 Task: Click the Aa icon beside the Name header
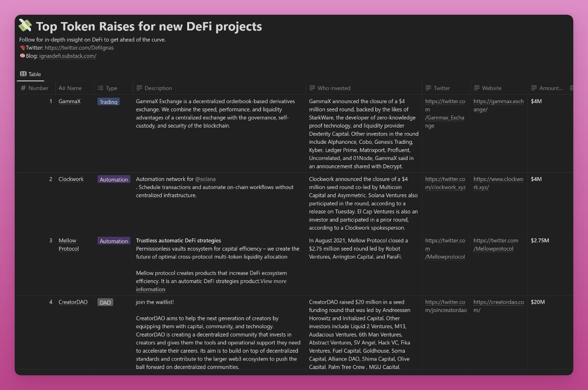pos(61,88)
